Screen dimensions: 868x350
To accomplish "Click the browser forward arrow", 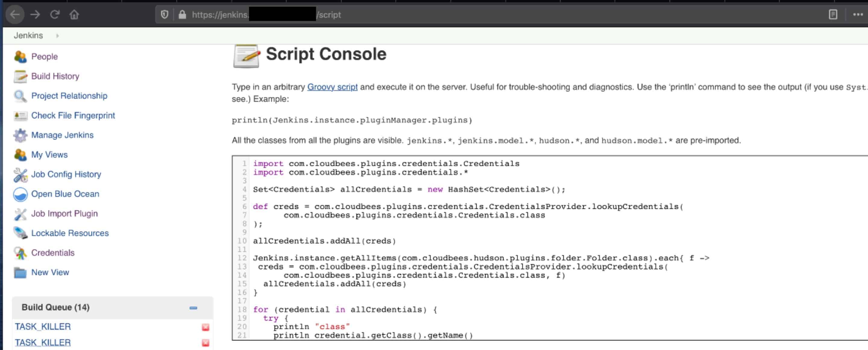I will [35, 14].
